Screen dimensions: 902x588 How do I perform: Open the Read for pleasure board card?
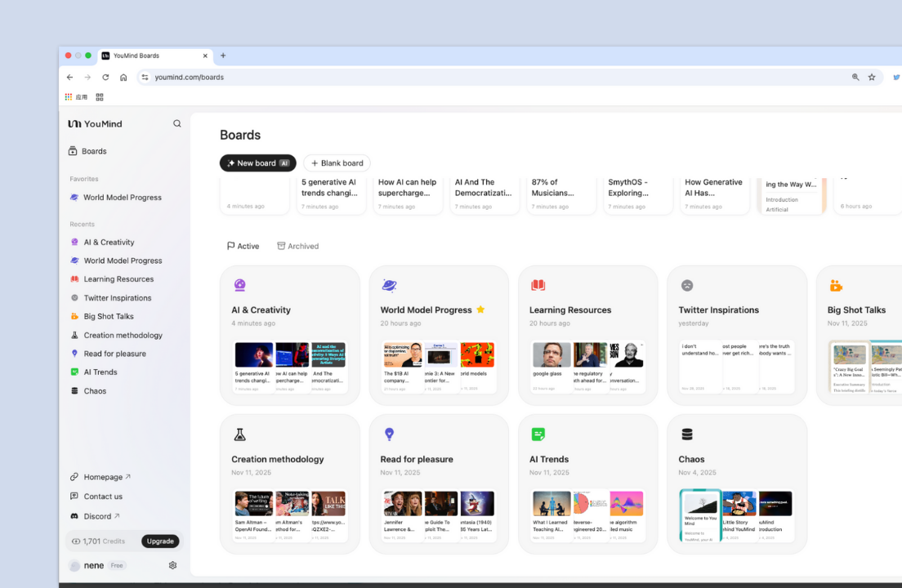click(x=439, y=484)
